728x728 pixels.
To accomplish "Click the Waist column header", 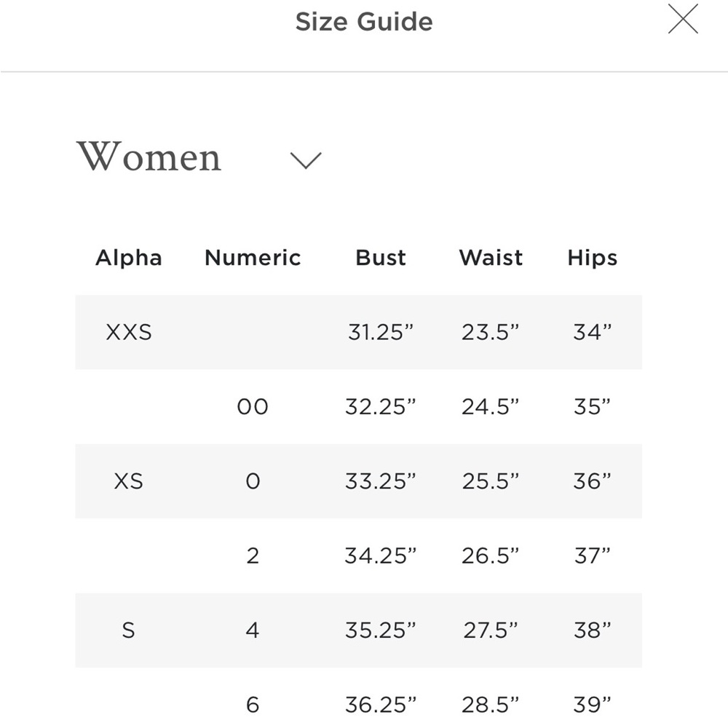I will coord(491,257).
